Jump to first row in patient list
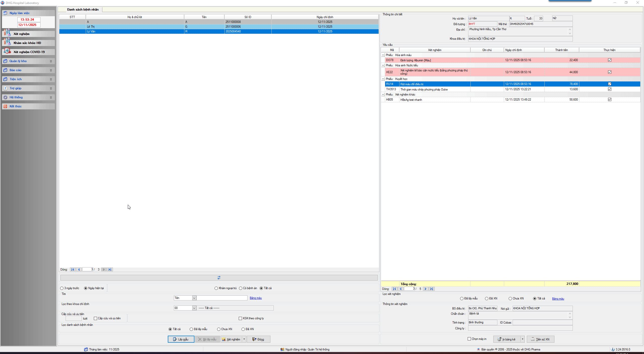This screenshot has height=354, width=644. pos(72,269)
